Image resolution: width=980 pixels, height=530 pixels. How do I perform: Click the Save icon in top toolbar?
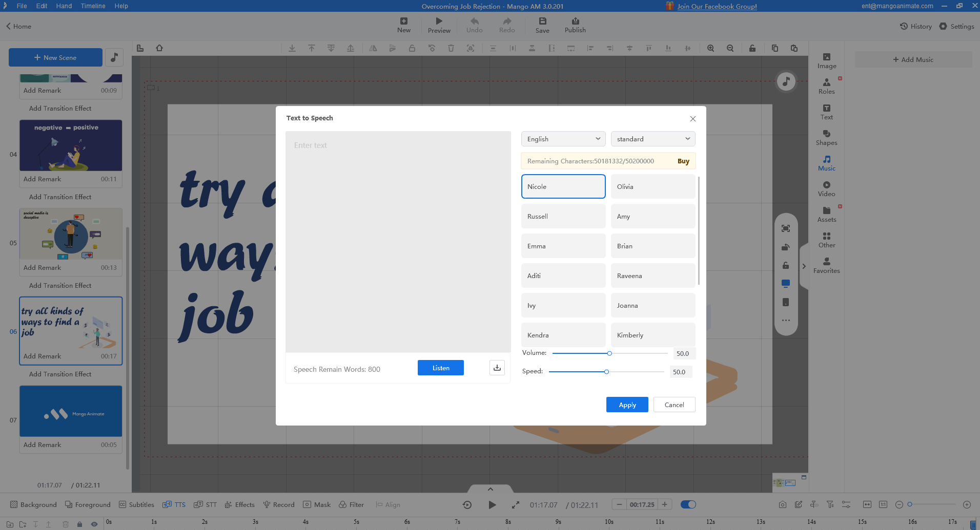(542, 25)
